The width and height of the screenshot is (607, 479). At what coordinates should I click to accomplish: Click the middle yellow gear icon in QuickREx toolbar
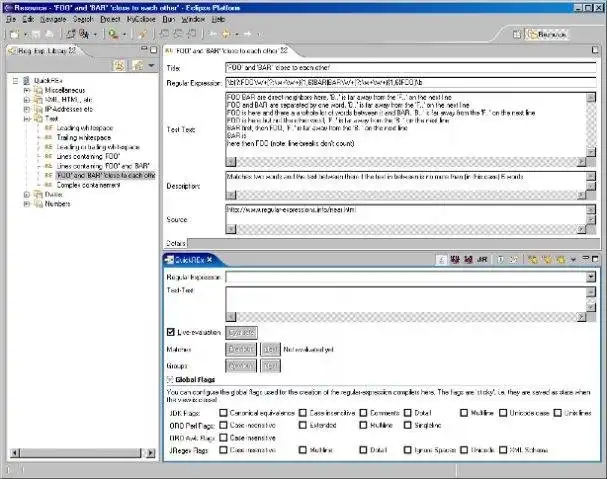[x=547, y=259]
